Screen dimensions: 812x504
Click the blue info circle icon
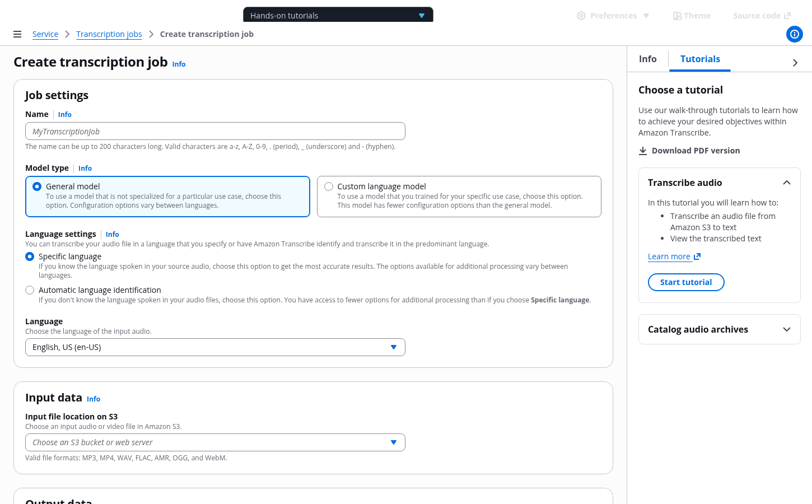794,34
